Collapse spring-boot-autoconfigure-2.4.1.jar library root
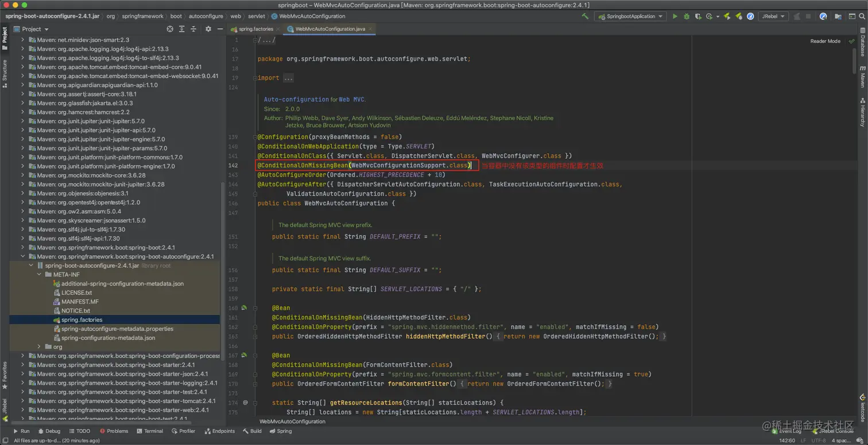Image resolution: width=868 pixels, height=445 pixels. tap(32, 266)
